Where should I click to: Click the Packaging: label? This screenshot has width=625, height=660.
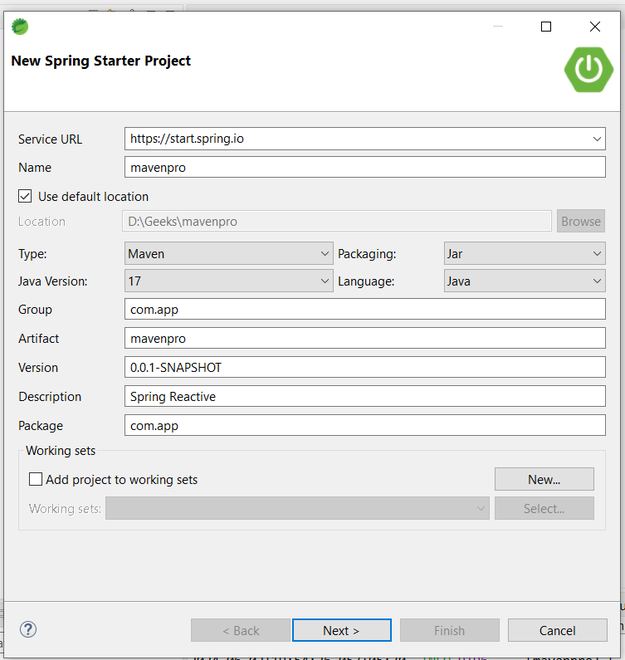click(x=367, y=254)
